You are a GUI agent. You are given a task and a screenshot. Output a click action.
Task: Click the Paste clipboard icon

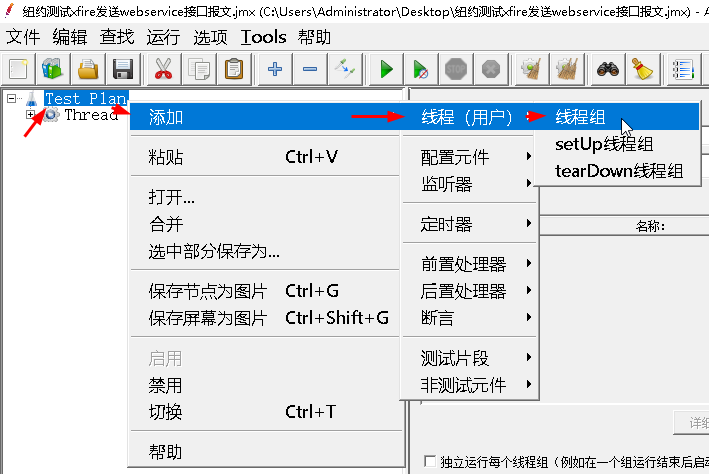tap(234, 69)
